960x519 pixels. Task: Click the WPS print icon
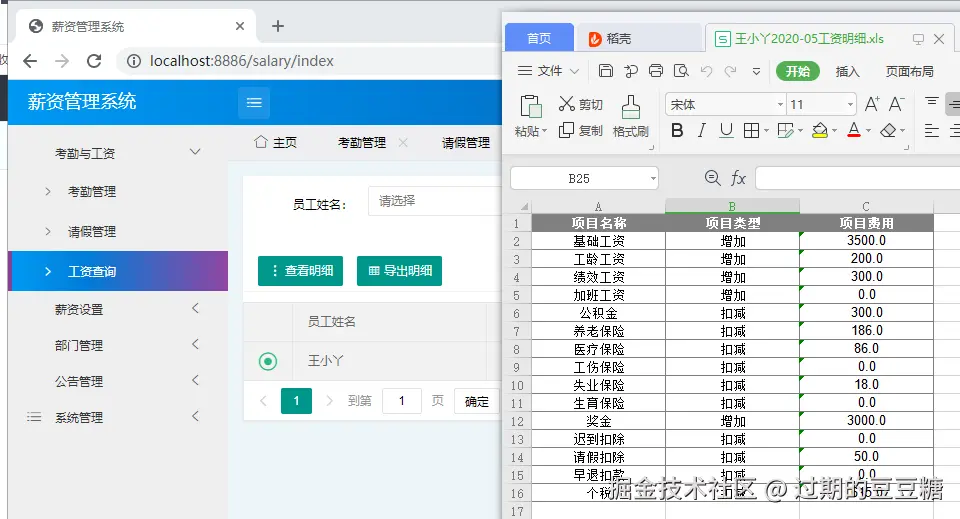point(656,71)
